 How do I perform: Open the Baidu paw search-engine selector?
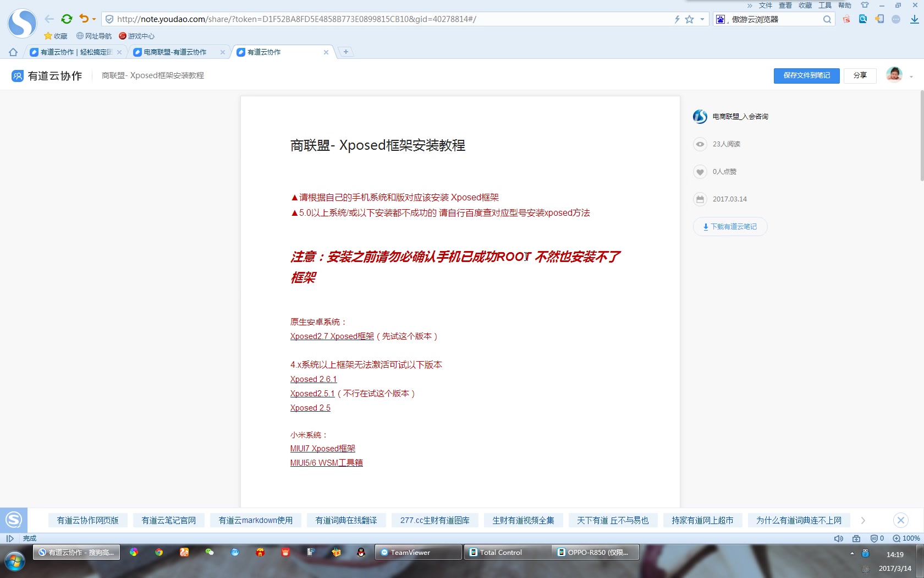[721, 19]
